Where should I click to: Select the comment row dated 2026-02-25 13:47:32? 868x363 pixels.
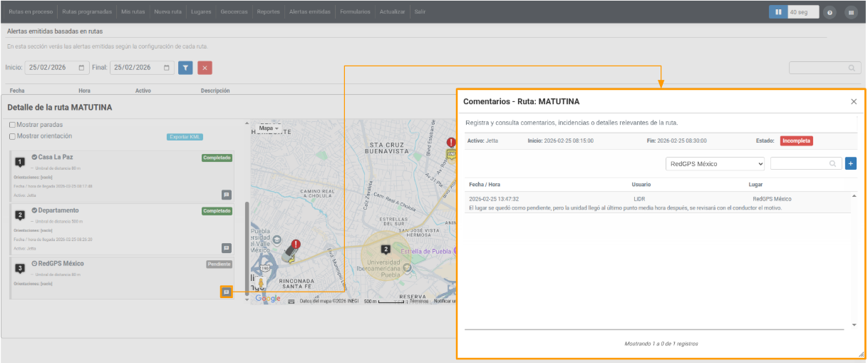tap(658, 203)
